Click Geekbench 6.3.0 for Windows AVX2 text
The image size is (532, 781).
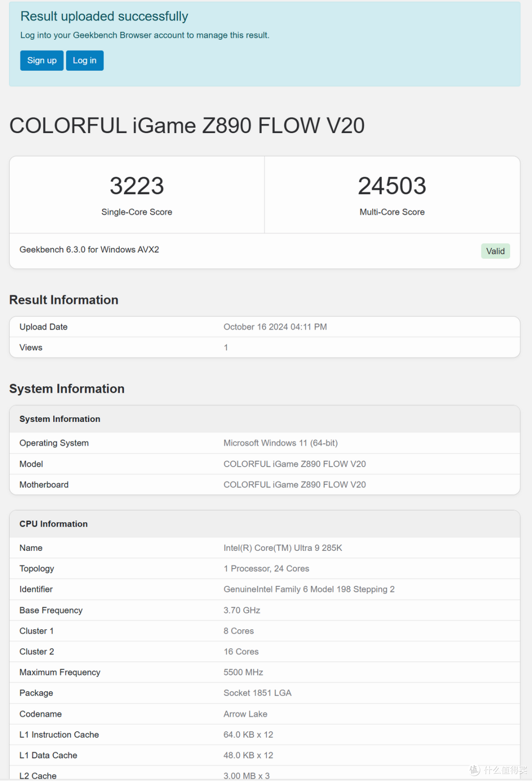pos(89,250)
